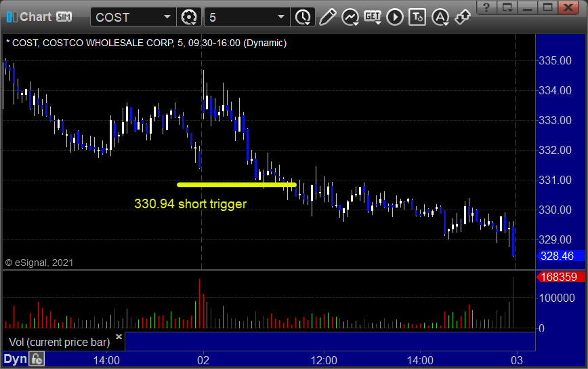
Task: Minimize the chart window
Action: pyautogui.click(x=528, y=7)
